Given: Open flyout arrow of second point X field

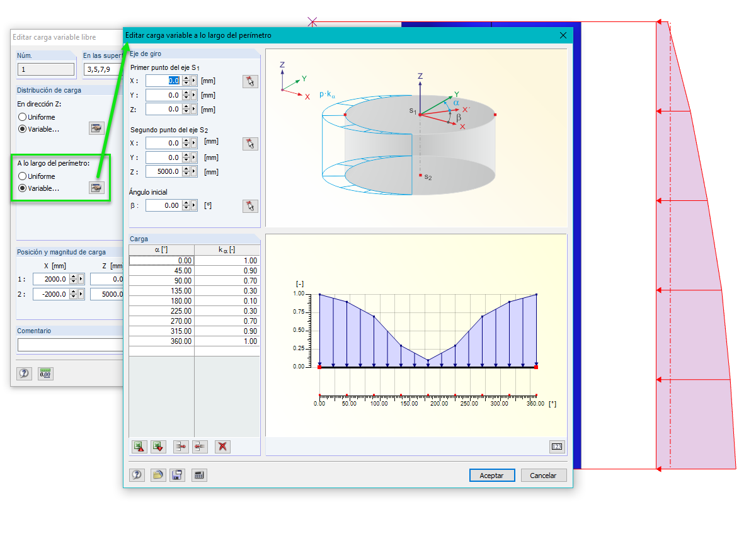Looking at the screenshot, I should click(x=194, y=143).
